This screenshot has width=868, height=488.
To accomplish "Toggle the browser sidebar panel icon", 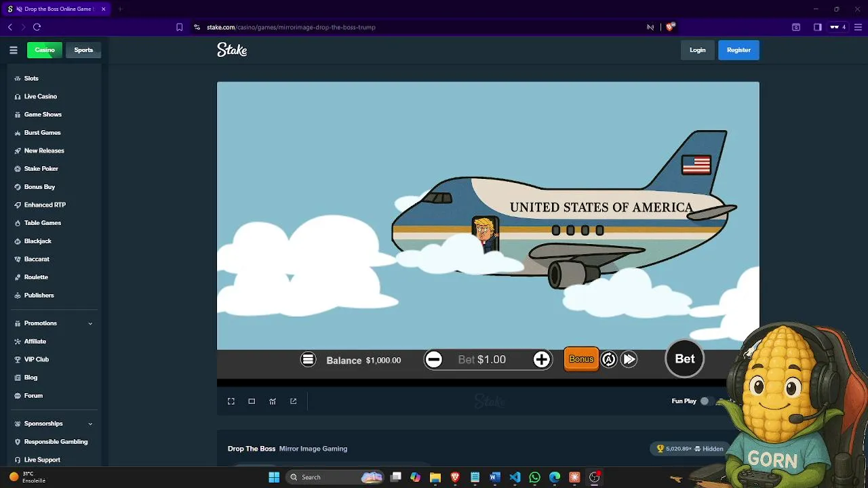I will point(817,27).
